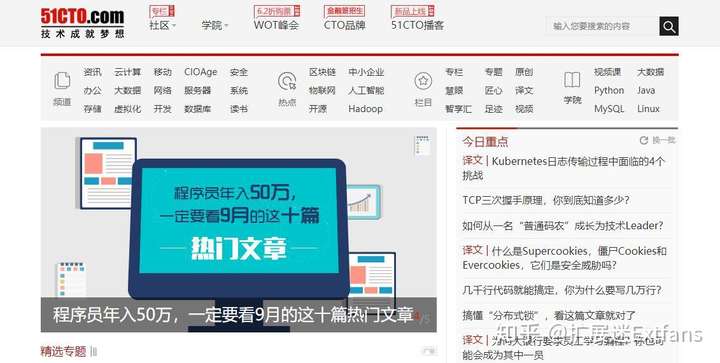Viewport: 720px width, 363px height.
Task: Open the 几千行代码就能搞定 article
Action: click(562, 290)
